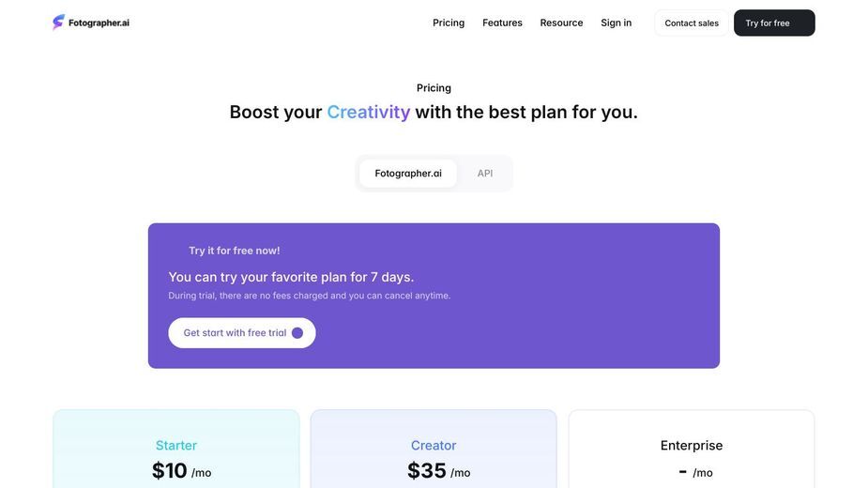Select the Fotographer.ai pricing toggle
The height and width of the screenshot is (488, 868).
(408, 174)
